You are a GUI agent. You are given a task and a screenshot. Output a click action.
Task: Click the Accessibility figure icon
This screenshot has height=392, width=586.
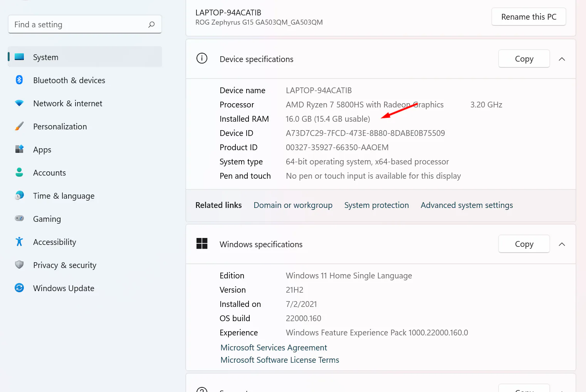(x=19, y=241)
